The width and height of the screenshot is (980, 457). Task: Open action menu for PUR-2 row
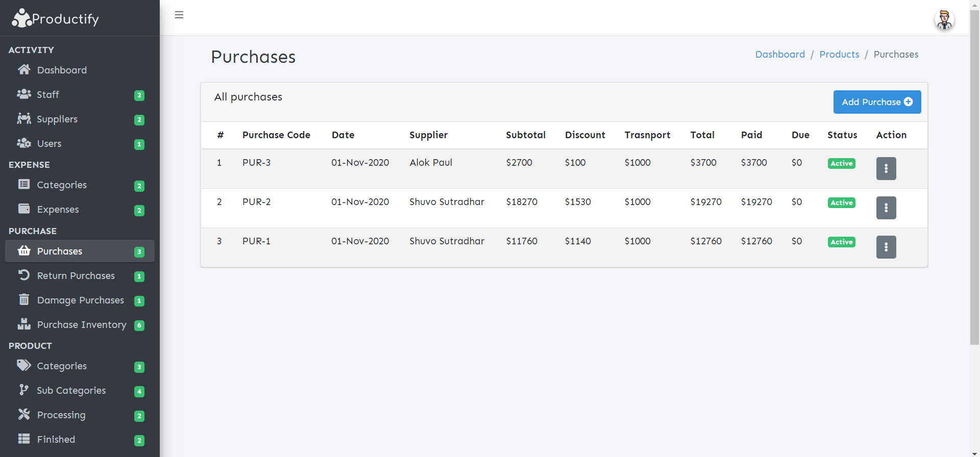pos(886,208)
